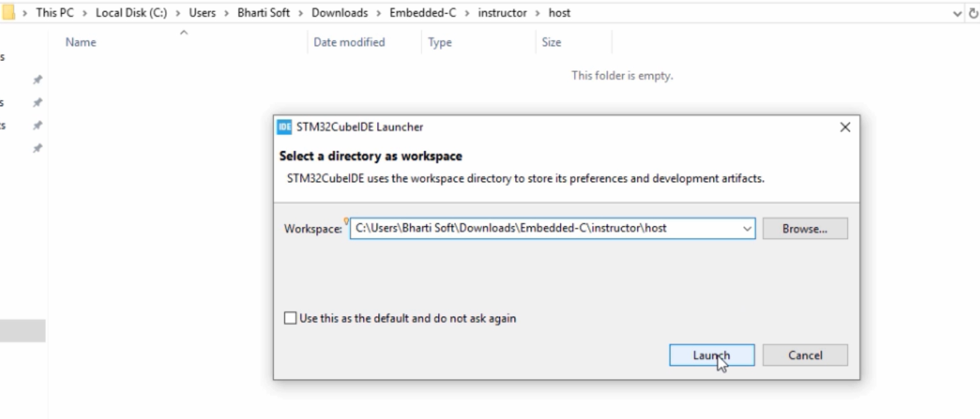Screen dimensions: 980x419
Task: Enable "Use this as the default" checkbox
Action: pos(290,318)
